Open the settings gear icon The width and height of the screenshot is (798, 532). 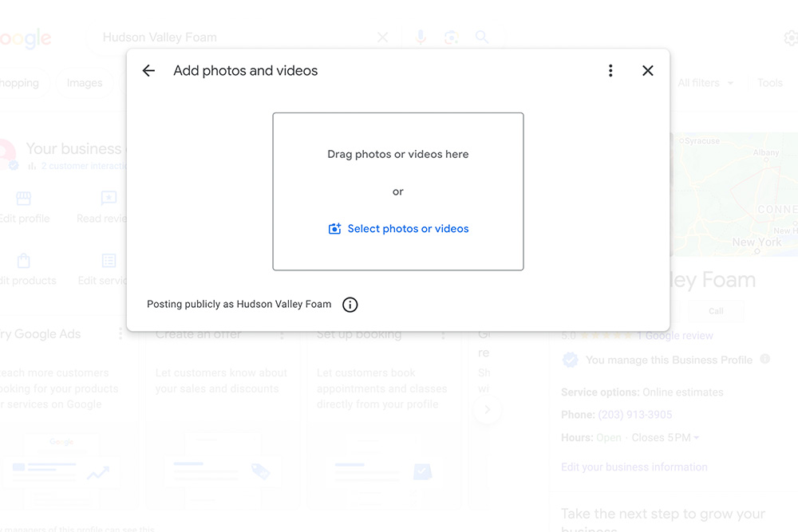click(789, 37)
